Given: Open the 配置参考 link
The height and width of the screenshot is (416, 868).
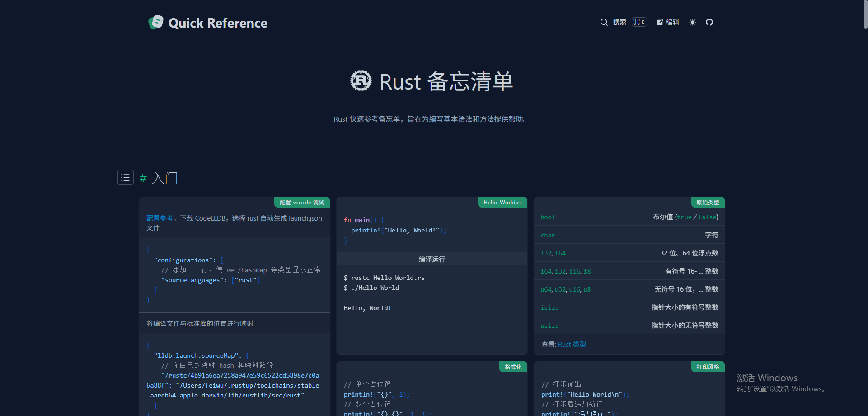Looking at the screenshot, I should click(x=159, y=218).
